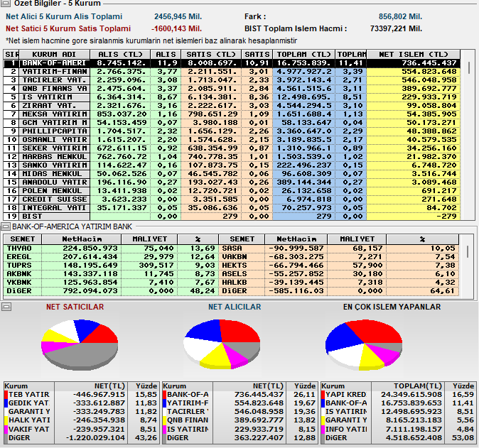Select the INTEGRAL YATI row
Image resolution: width=479 pixels, height=448 pixels.
pyautogui.click(x=232, y=208)
